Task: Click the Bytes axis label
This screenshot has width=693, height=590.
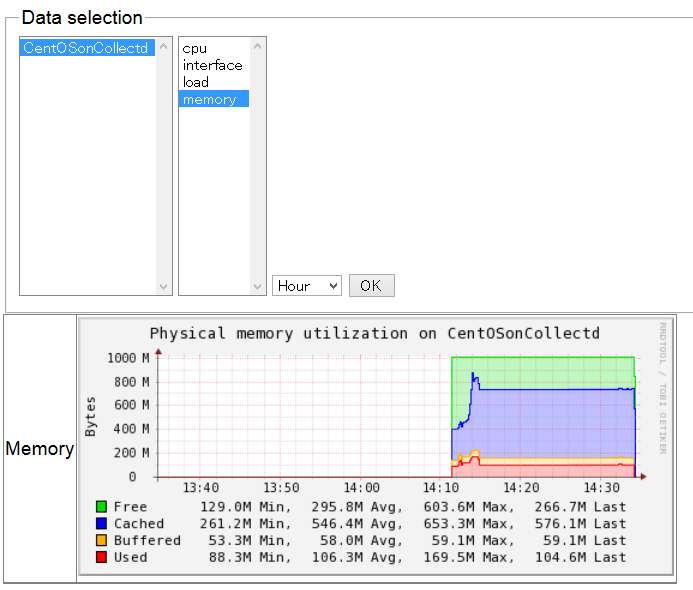Action: point(90,416)
